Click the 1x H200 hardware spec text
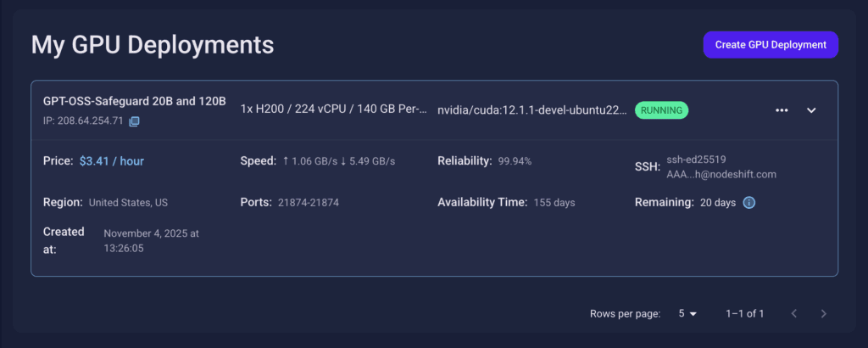 pos(333,109)
